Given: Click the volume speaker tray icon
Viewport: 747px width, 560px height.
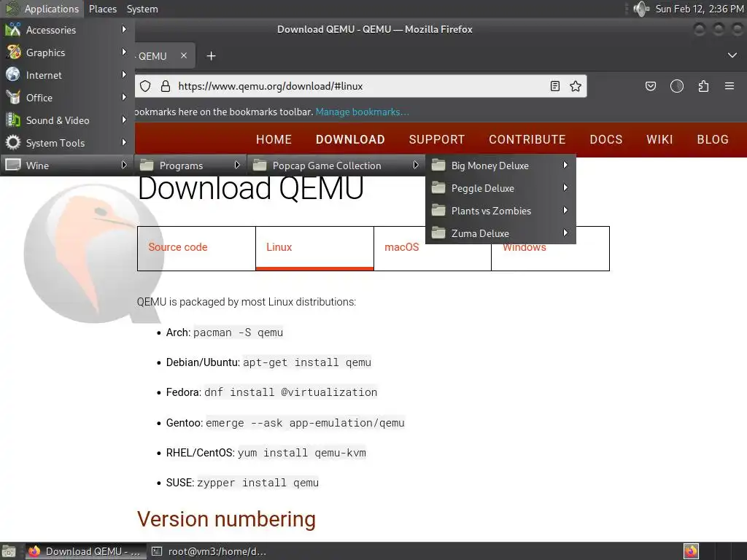Looking at the screenshot, I should click(x=640, y=9).
